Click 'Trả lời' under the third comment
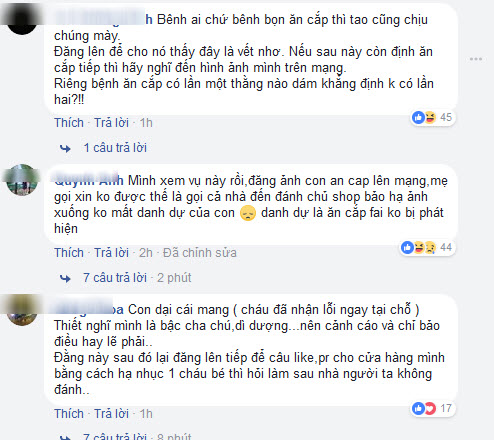Viewport: 494px width, 440px height. coord(111,414)
